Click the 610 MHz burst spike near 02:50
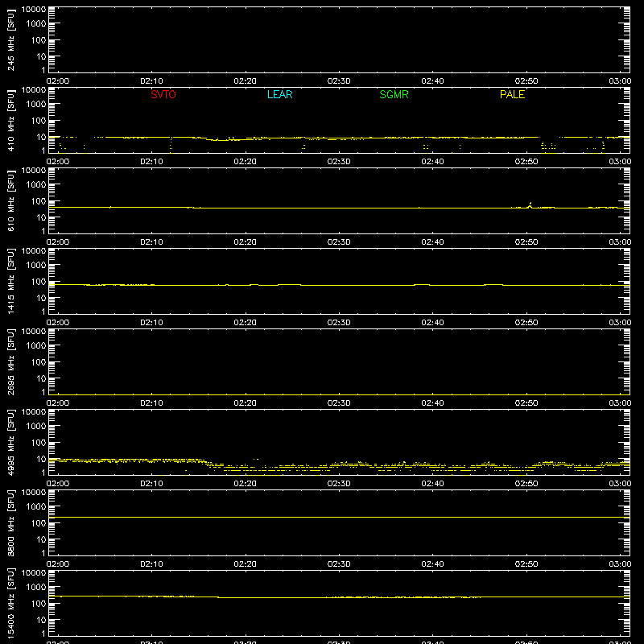Image resolution: width=644 pixels, height=644 pixels. tap(530, 204)
